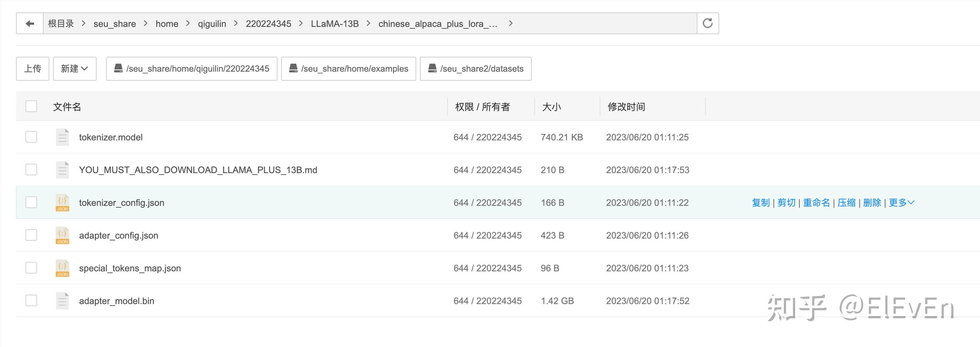
Task: Click the back arrow navigation icon
Action: pos(29,23)
